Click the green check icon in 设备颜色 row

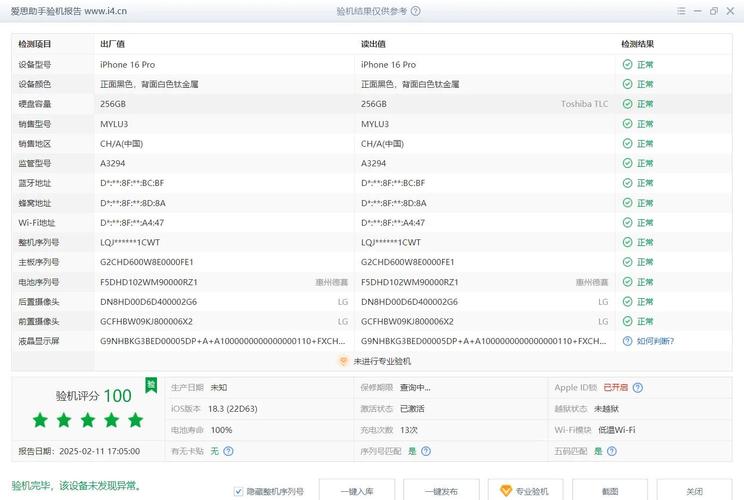pyautogui.click(x=627, y=84)
